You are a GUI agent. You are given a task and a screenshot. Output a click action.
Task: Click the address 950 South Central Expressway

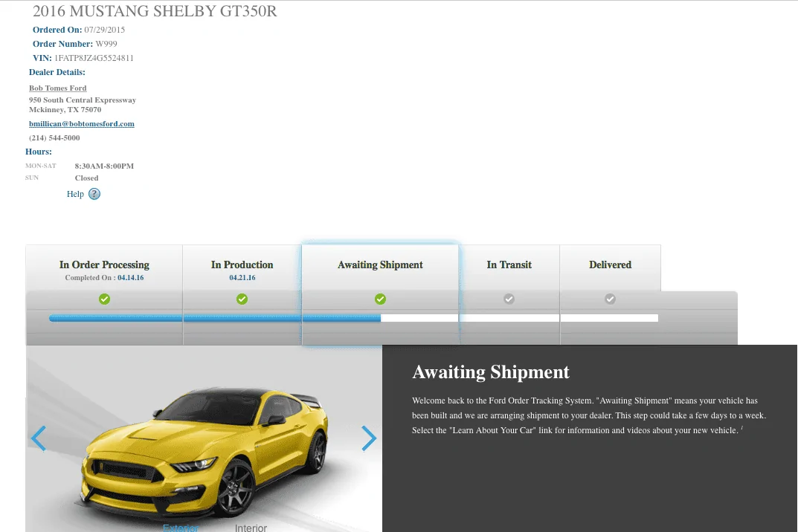tap(83, 100)
